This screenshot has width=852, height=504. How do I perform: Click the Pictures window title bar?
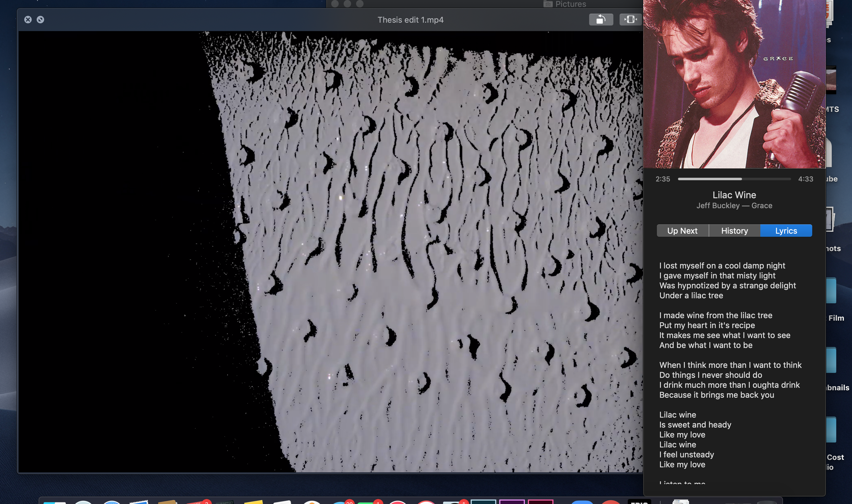475,4
